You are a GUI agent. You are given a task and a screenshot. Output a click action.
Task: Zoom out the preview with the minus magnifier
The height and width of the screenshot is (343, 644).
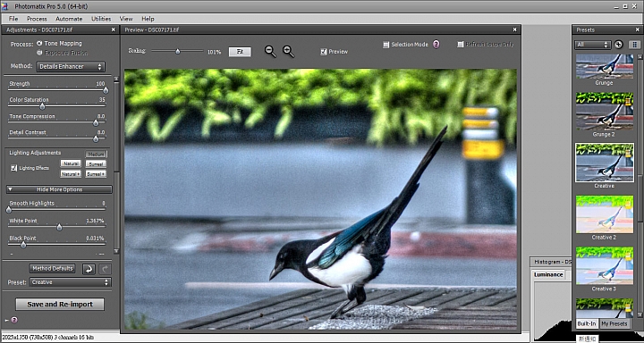(x=270, y=51)
